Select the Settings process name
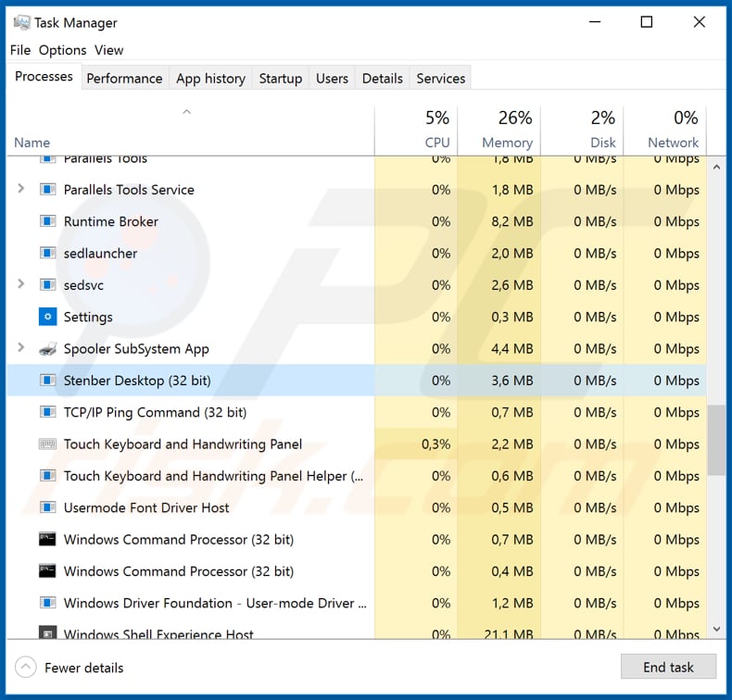The width and height of the screenshot is (732, 700). click(88, 317)
